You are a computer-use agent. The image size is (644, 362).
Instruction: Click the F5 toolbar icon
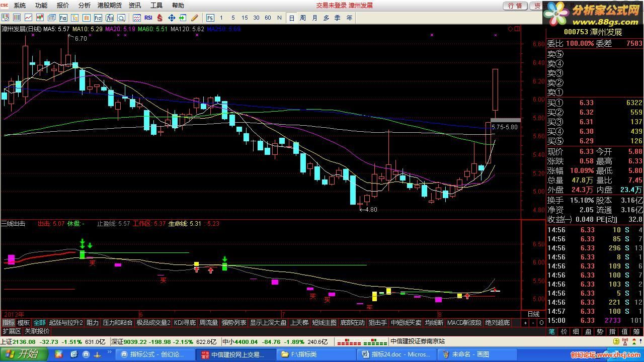tap(210, 18)
